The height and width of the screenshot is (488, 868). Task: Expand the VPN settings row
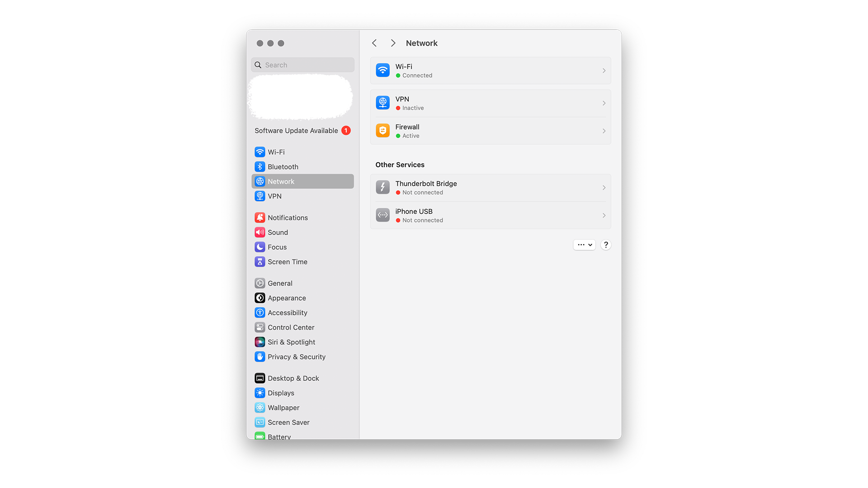tap(604, 103)
